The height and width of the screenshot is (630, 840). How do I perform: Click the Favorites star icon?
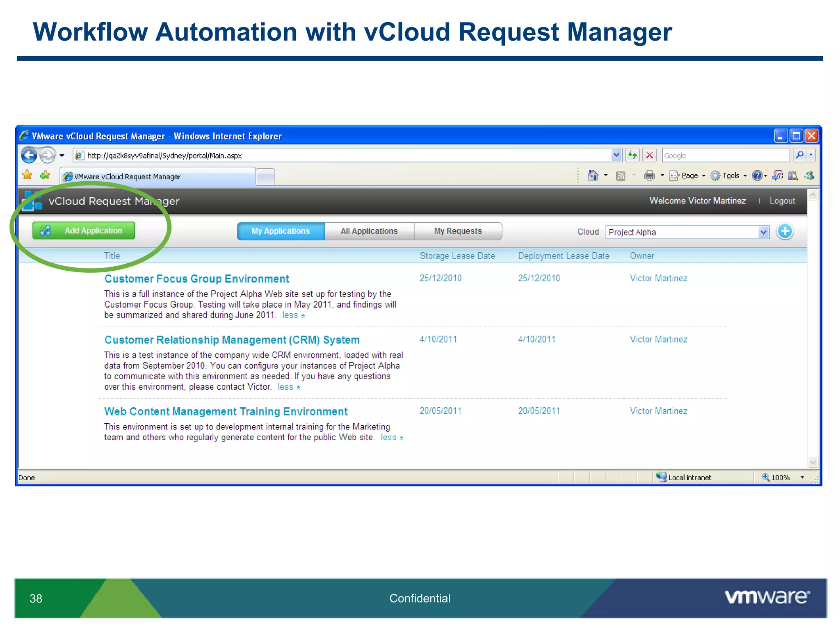27,175
